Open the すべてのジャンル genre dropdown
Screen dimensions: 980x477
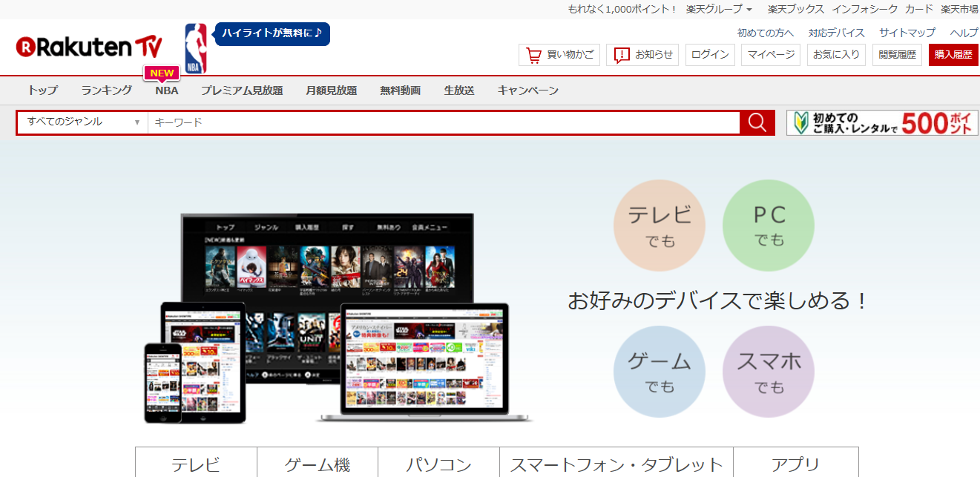[83, 122]
